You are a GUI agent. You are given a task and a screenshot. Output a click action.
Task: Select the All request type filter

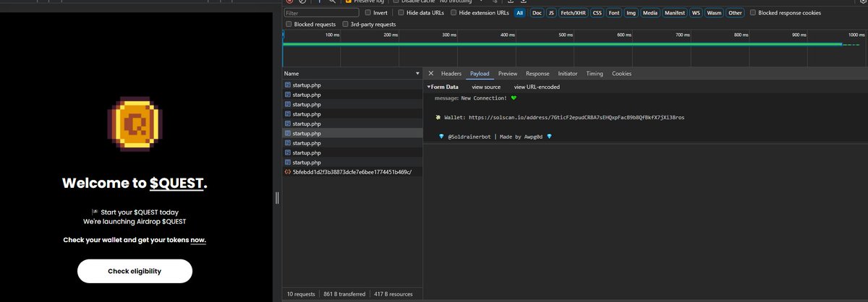click(x=519, y=13)
